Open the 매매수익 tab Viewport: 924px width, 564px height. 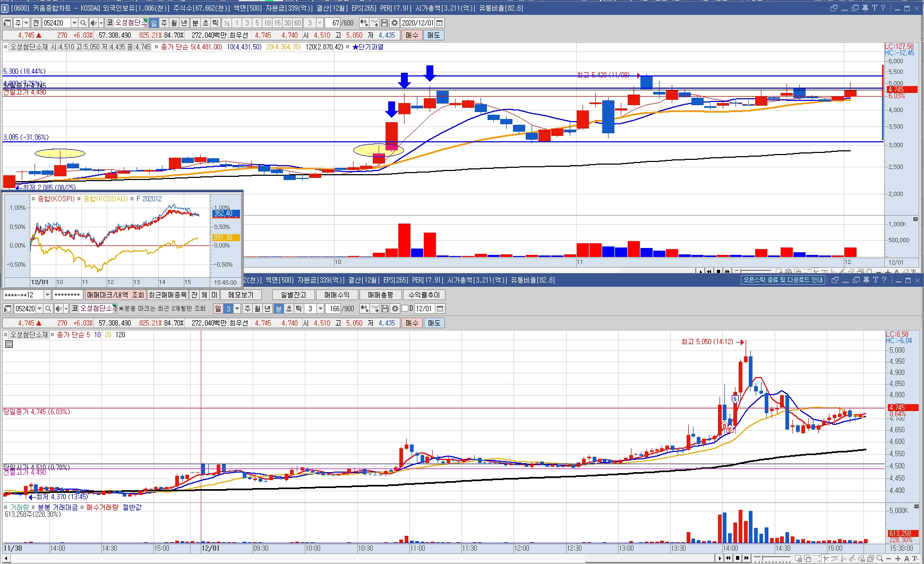pyautogui.click(x=337, y=295)
